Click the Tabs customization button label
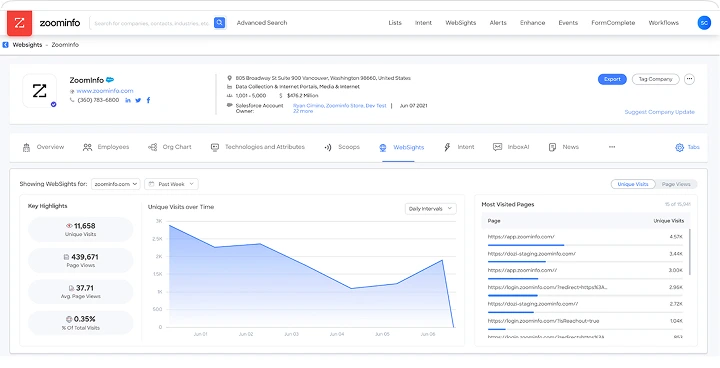The image size is (720, 368). [693, 147]
